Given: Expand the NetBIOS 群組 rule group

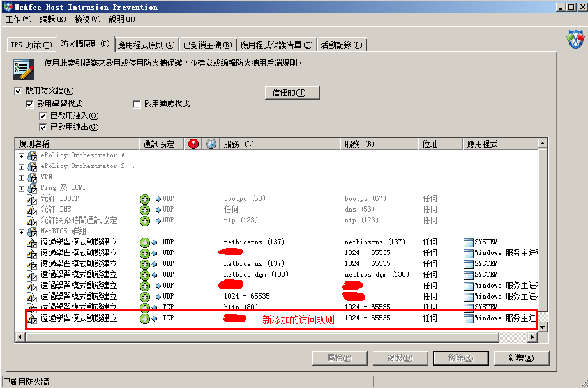Looking at the screenshot, I should tap(22, 231).
